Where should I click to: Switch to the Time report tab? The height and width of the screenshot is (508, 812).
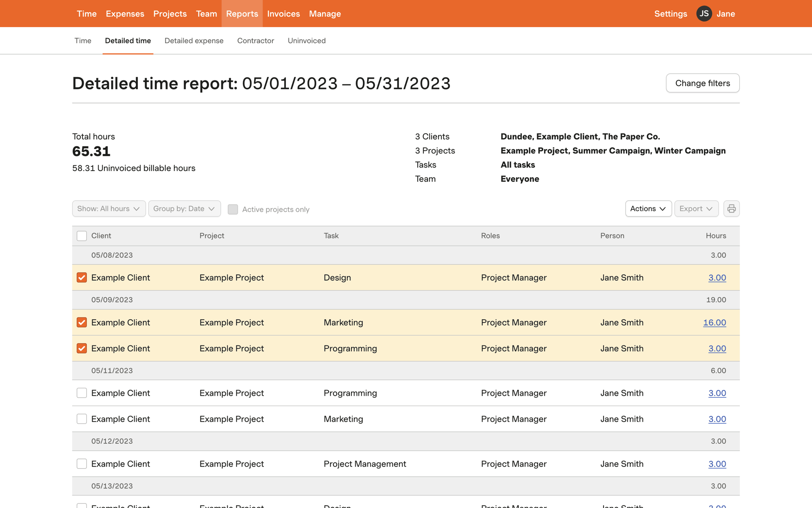(x=83, y=41)
